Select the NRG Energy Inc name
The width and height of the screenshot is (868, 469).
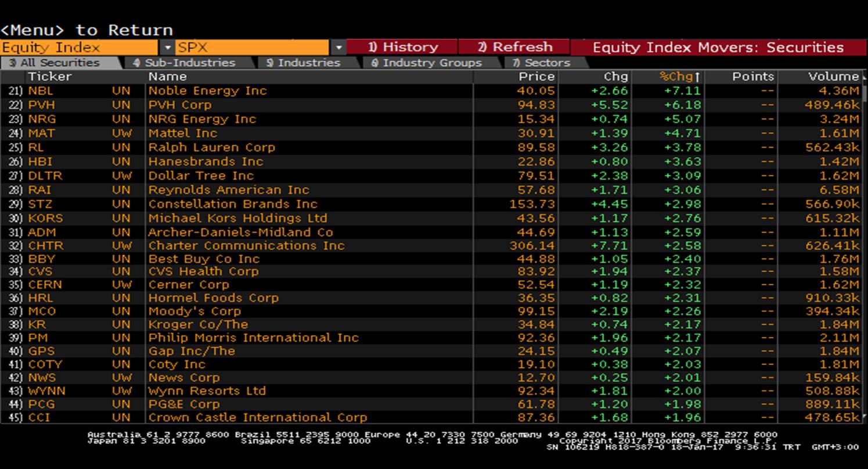point(202,119)
